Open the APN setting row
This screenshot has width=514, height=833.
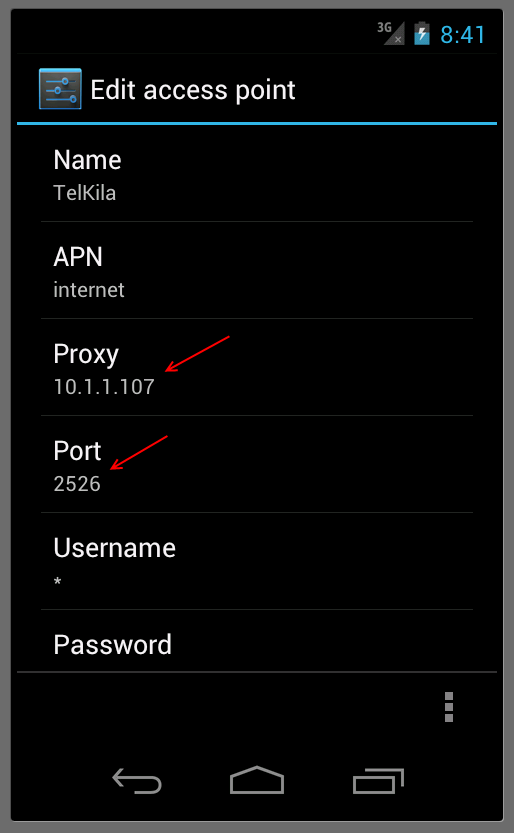[257, 270]
